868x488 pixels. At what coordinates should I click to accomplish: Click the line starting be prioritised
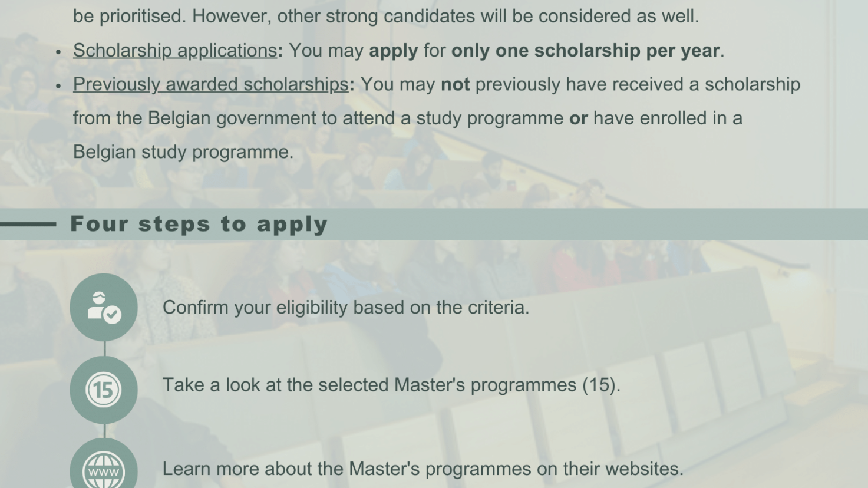point(386,16)
